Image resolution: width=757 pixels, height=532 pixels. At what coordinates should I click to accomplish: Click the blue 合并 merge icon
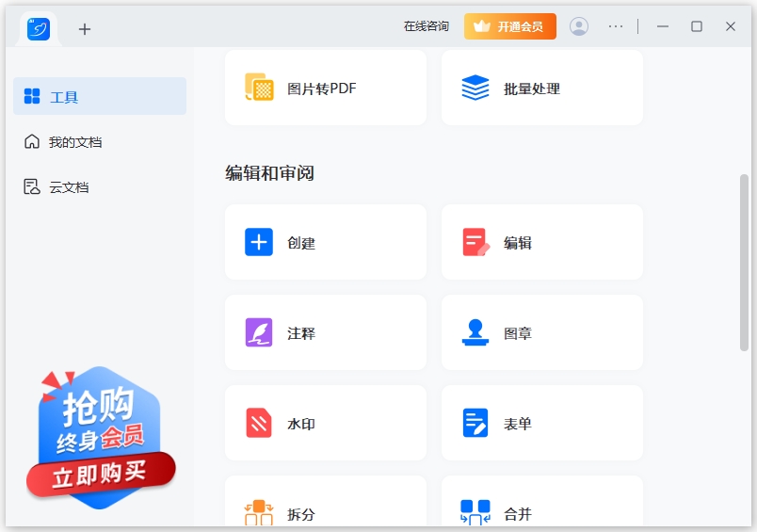point(475,512)
